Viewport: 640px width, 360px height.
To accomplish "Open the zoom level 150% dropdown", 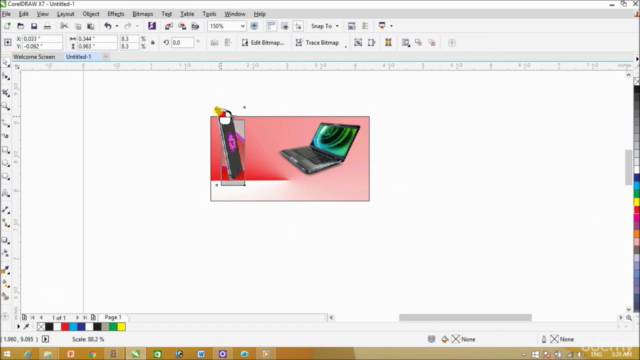I will pyautogui.click(x=242, y=26).
